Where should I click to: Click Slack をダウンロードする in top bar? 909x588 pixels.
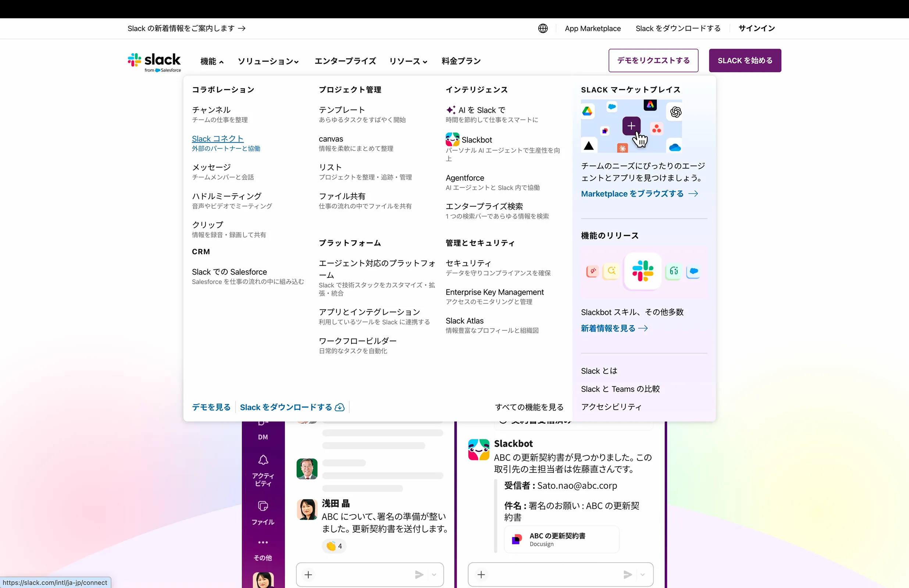pos(678,28)
